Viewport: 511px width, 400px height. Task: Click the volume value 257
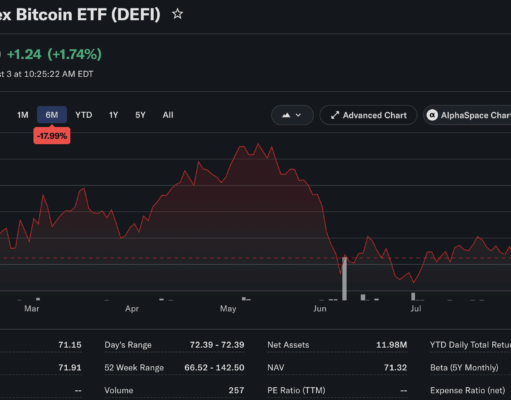[236, 390]
